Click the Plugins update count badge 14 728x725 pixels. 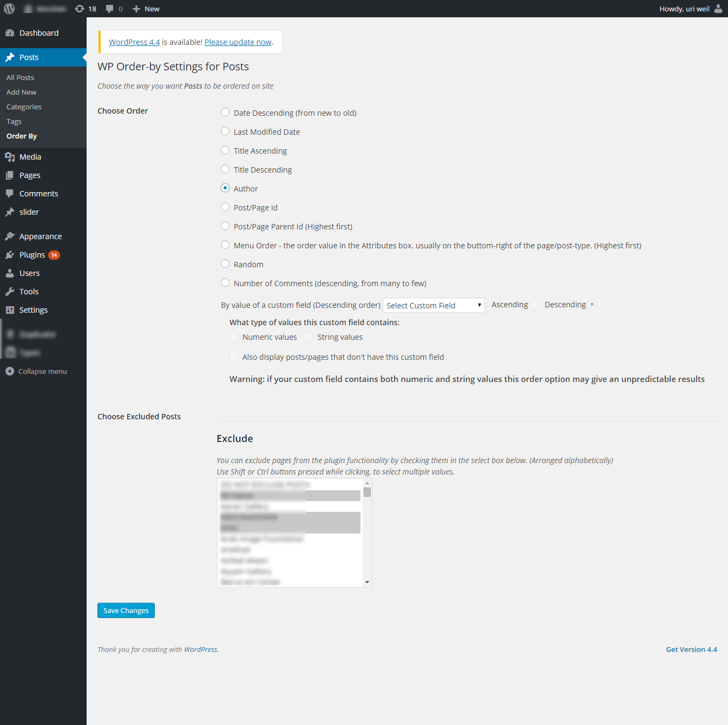pos(54,255)
